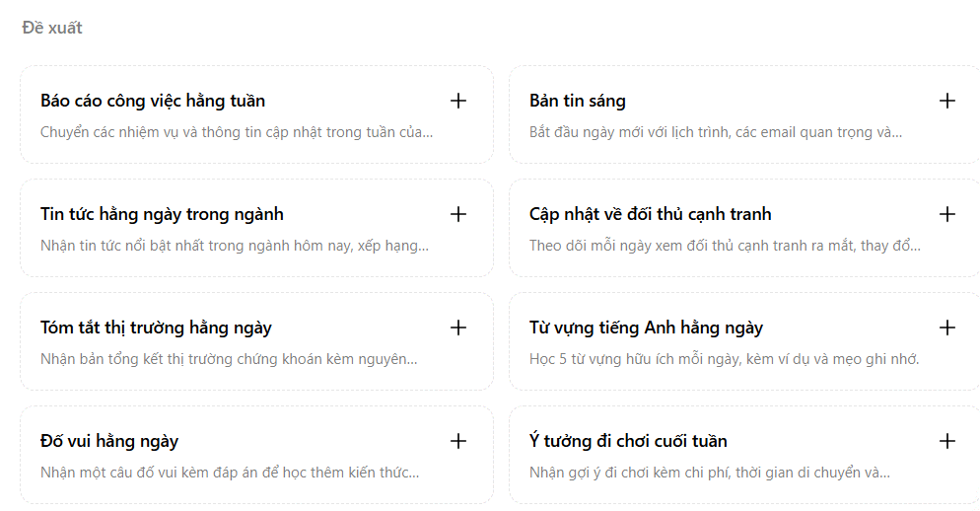Click the Đề xuất section heading
The width and height of the screenshot is (980, 511).
[52, 28]
